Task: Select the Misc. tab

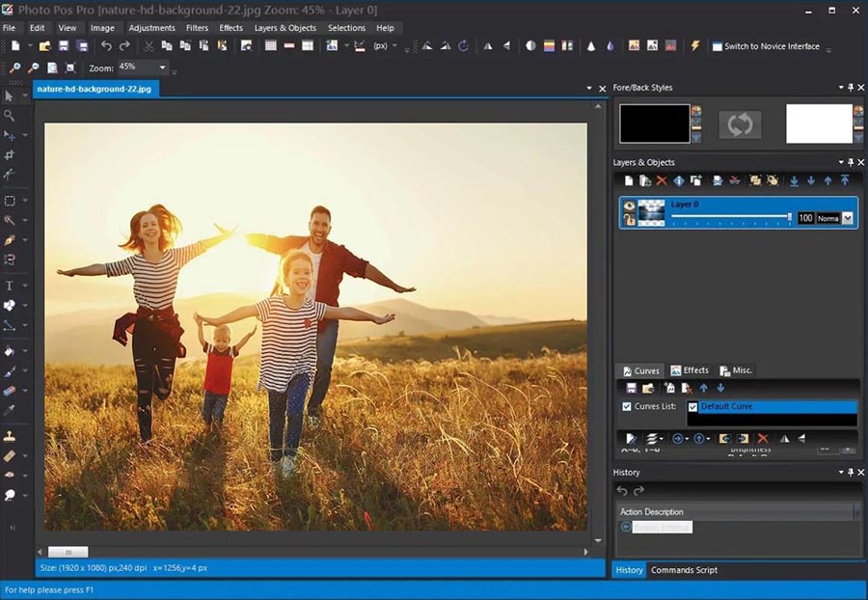Action: [x=736, y=370]
